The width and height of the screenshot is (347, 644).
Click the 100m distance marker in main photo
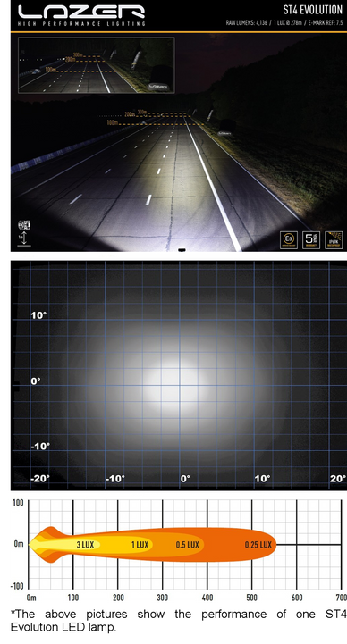click(113, 122)
